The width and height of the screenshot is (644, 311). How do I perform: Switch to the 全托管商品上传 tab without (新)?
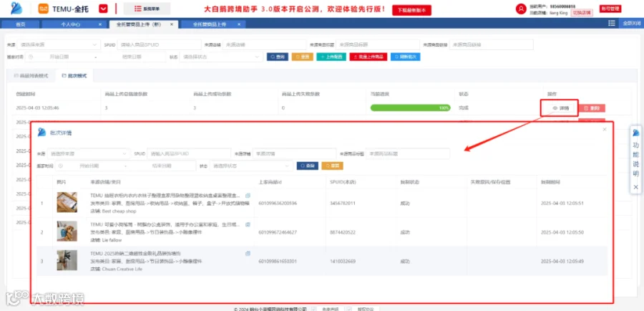pyautogui.click(x=210, y=24)
